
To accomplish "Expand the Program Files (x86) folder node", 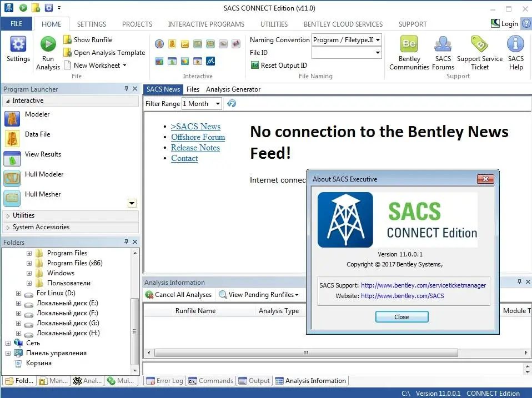I will click(29, 263).
